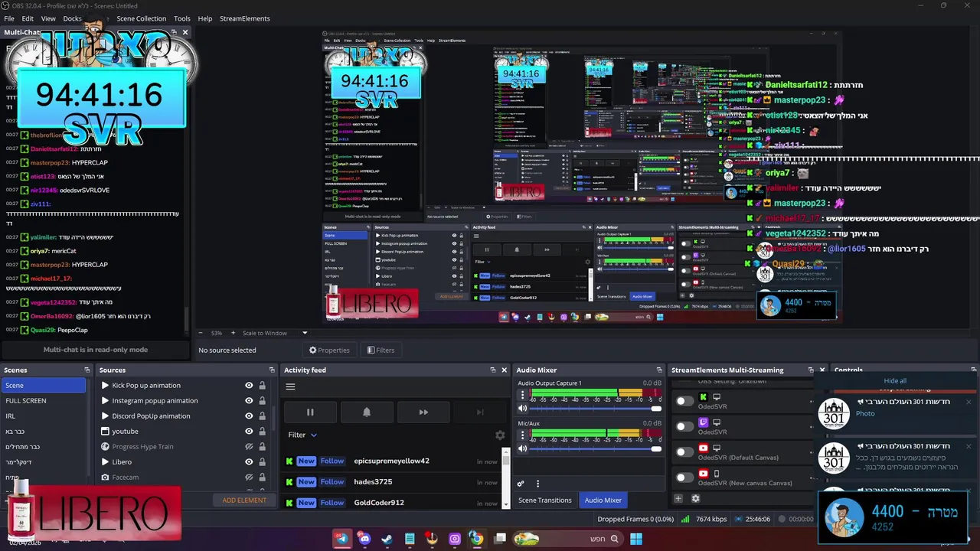
Task: Click YouTube logo on OdedSVR (Default Canvas)
Action: click(704, 448)
